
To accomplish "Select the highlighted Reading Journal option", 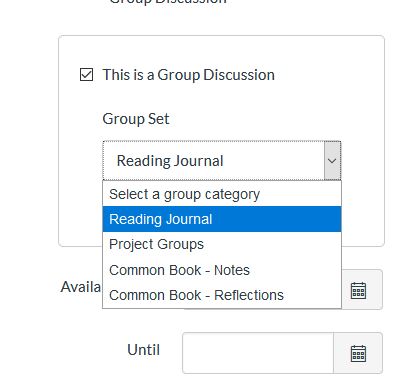I will point(222,219).
